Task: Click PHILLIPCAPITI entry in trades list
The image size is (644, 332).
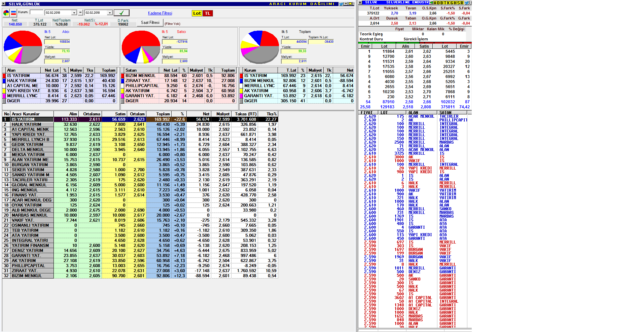Action: 454,120
